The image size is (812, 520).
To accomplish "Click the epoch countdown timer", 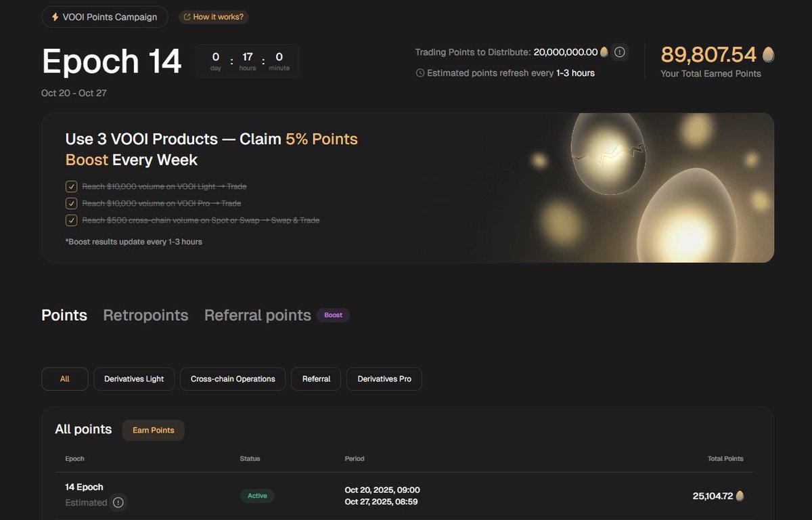I will pyautogui.click(x=248, y=61).
